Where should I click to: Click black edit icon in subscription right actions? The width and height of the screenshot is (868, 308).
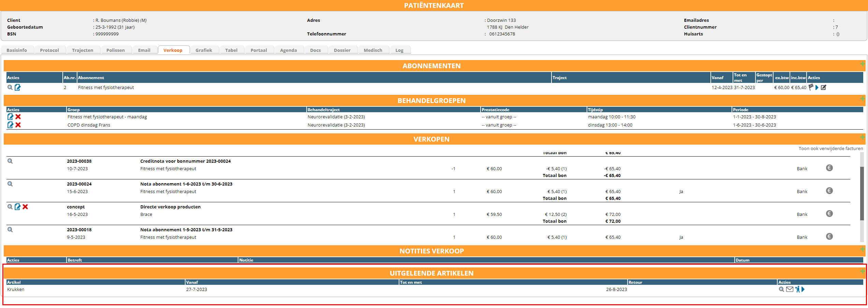(823, 87)
